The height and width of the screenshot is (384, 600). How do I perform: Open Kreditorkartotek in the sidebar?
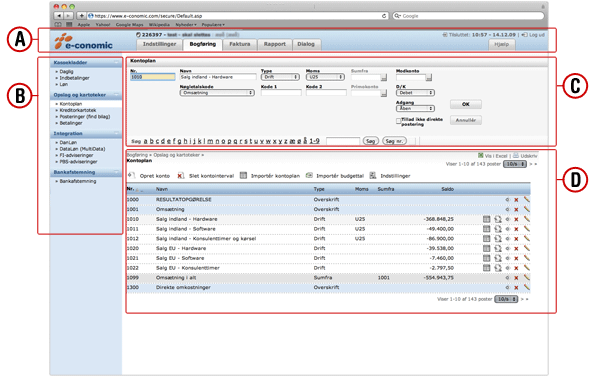point(78,110)
